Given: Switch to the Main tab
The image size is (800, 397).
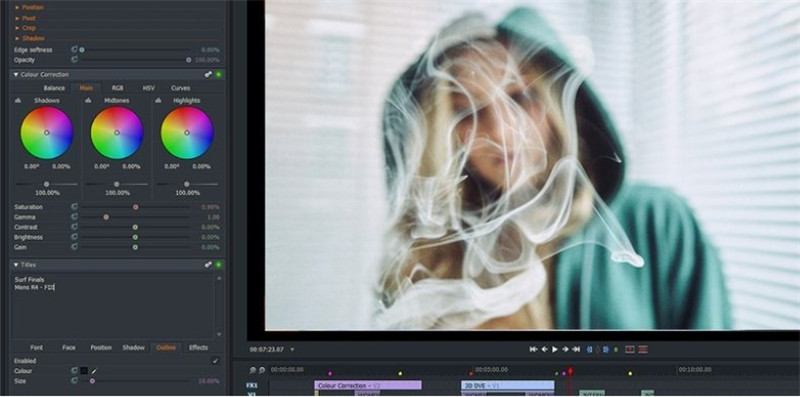Looking at the screenshot, I should (86, 88).
